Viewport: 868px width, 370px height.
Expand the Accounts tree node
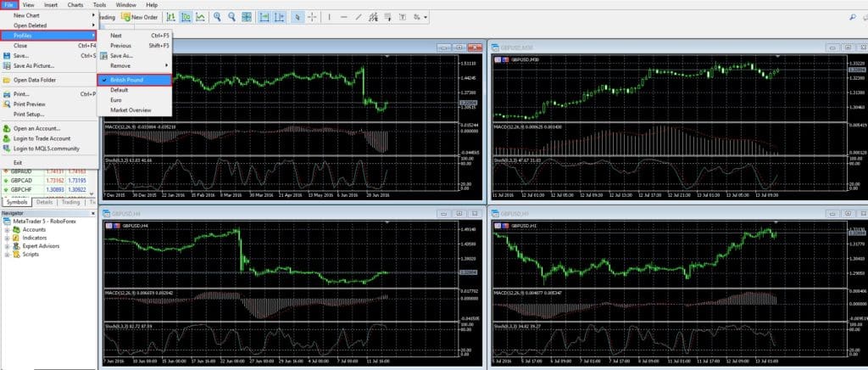pos(7,229)
